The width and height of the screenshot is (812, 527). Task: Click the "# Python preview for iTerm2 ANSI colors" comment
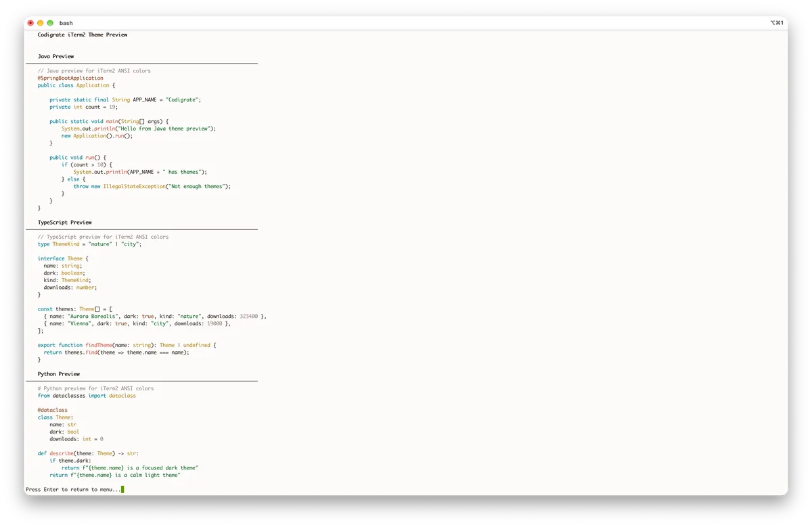point(96,388)
